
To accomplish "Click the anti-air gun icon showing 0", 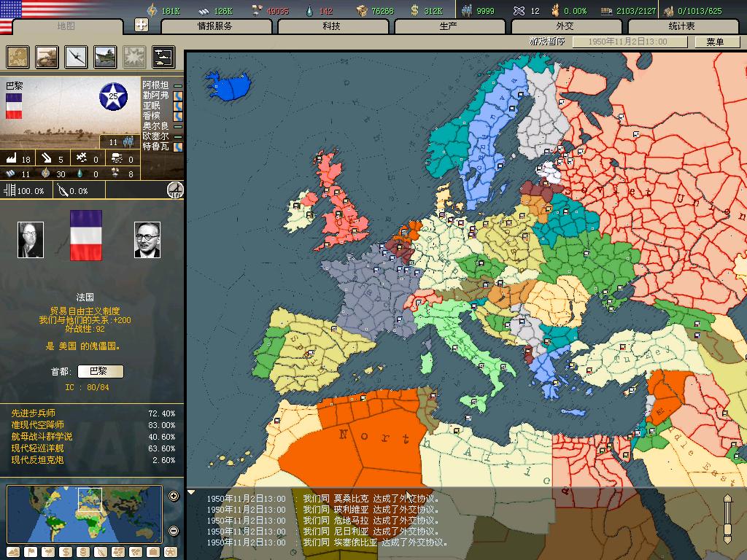I will pyautogui.click(x=82, y=158).
